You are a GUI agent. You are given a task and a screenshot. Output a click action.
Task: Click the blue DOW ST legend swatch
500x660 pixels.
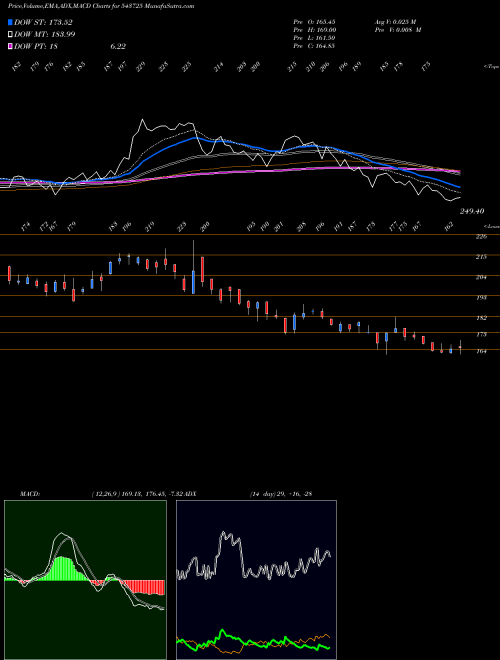11,22
